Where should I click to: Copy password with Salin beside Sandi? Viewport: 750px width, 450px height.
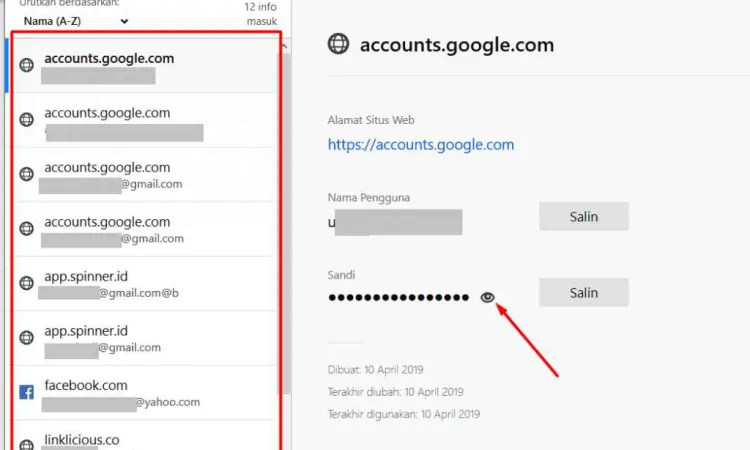pyautogui.click(x=584, y=292)
